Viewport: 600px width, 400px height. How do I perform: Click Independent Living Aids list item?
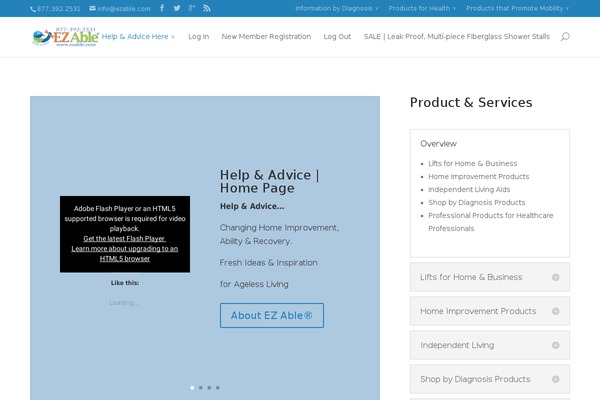(x=469, y=189)
